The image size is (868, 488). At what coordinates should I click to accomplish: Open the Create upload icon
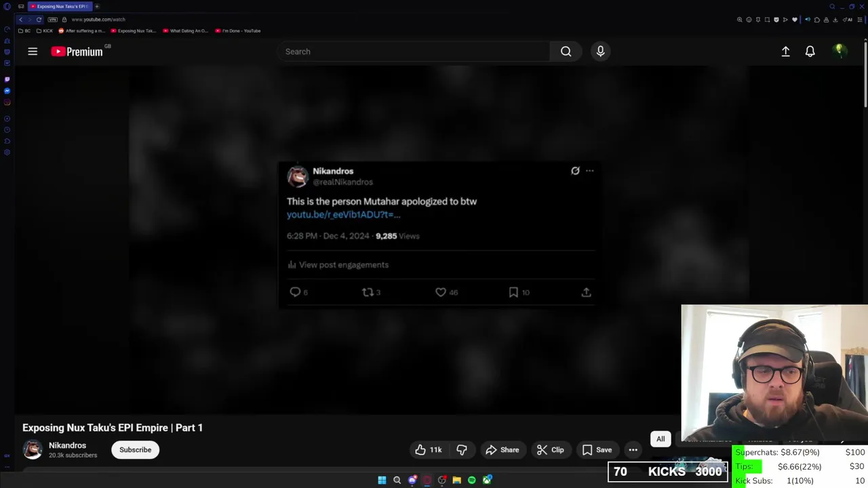pos(785,52)
